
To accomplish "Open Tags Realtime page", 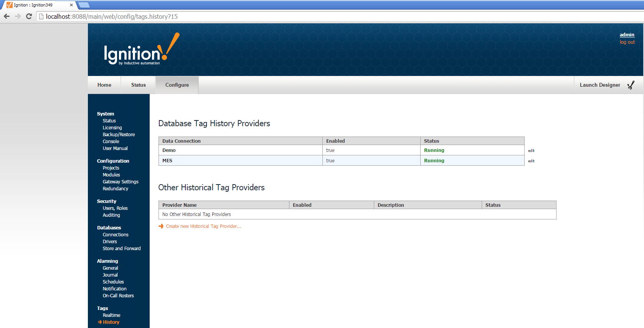I will (x=111, y=315).
